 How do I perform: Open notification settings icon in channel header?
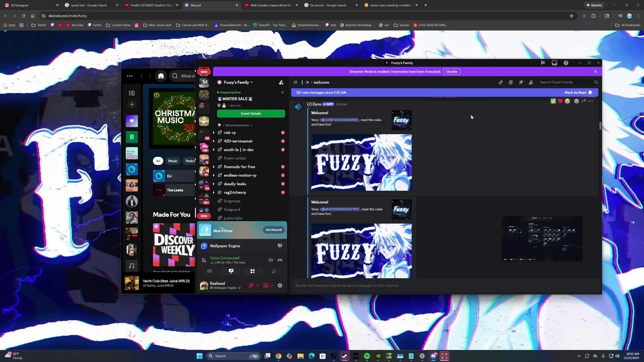(x=511, y=82)
